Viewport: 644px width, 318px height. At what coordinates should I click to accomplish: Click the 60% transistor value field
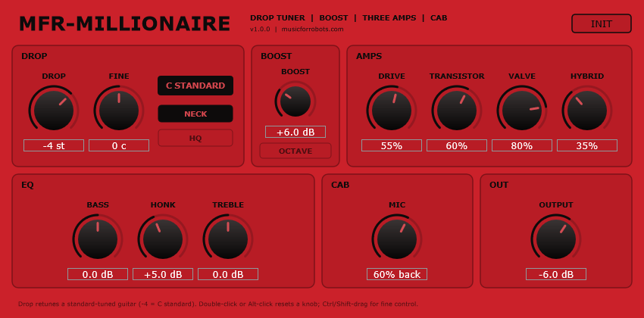[x=457, y=145]
